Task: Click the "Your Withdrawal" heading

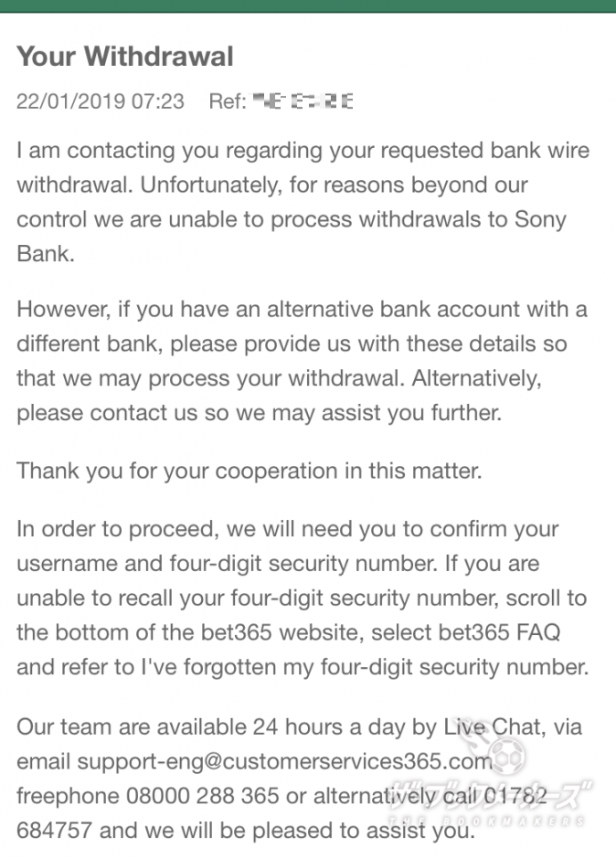Action: click(125, 57)
